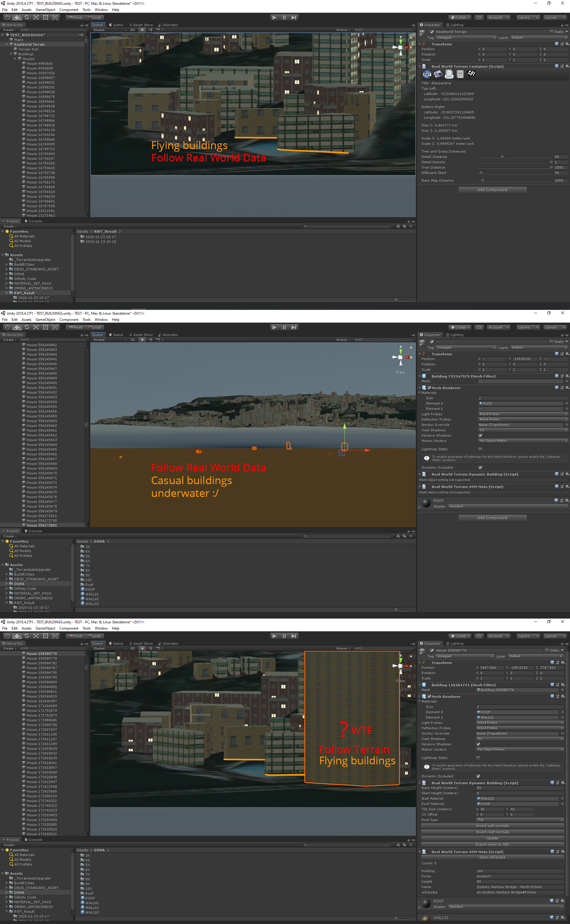Screen dimensions: 570x924
Task: Collapse the Houses node in Hierarchy
Action: click(15, 59)
